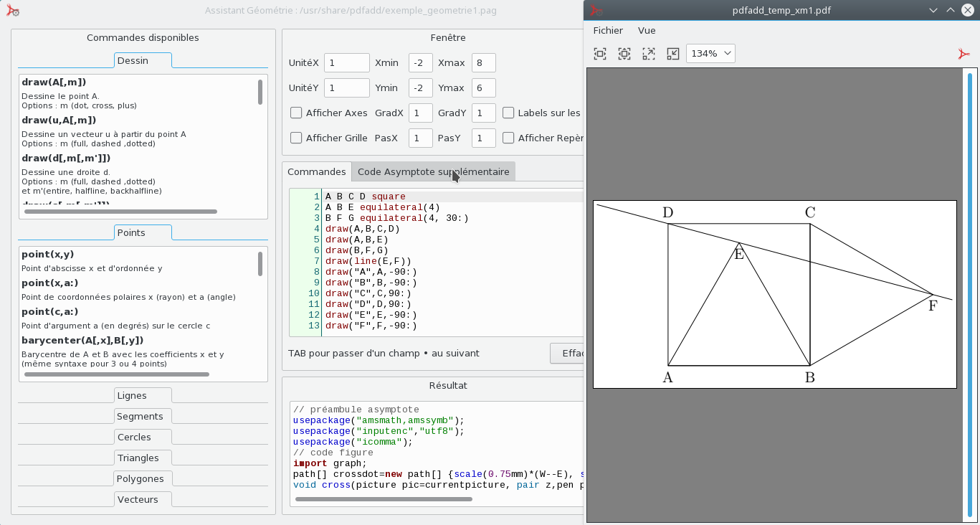The width and height of the screenshot is (980, 525).
Task: Click the Assistant Géométrie window menu icon
Action: point(12,11)
